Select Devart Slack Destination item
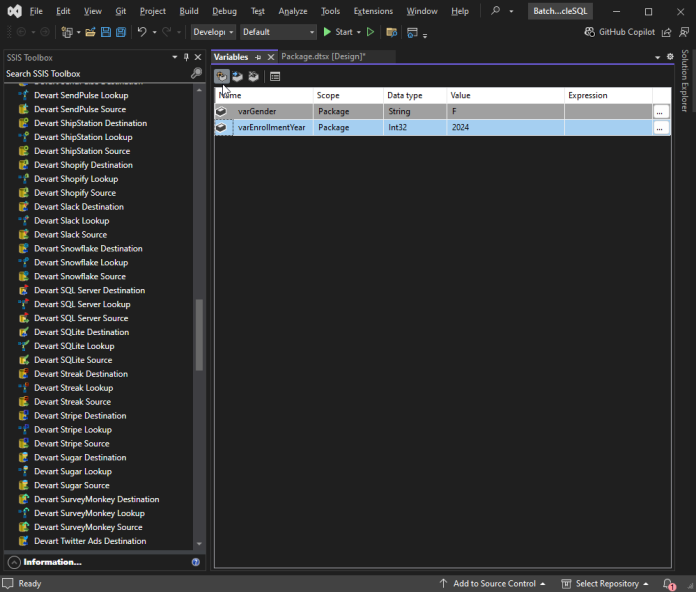The height and width of the screenshot is (592, 696). 79,207
